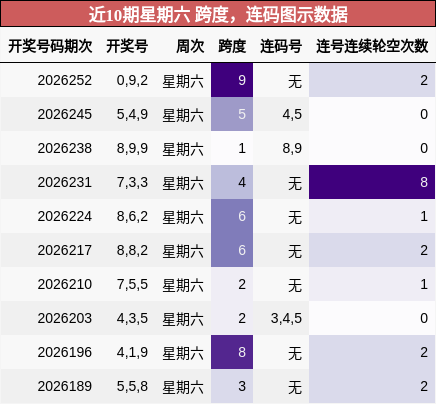436x404 pixels.
Task: Click miss count 2 in row 2026217
Action: point(372,250)
